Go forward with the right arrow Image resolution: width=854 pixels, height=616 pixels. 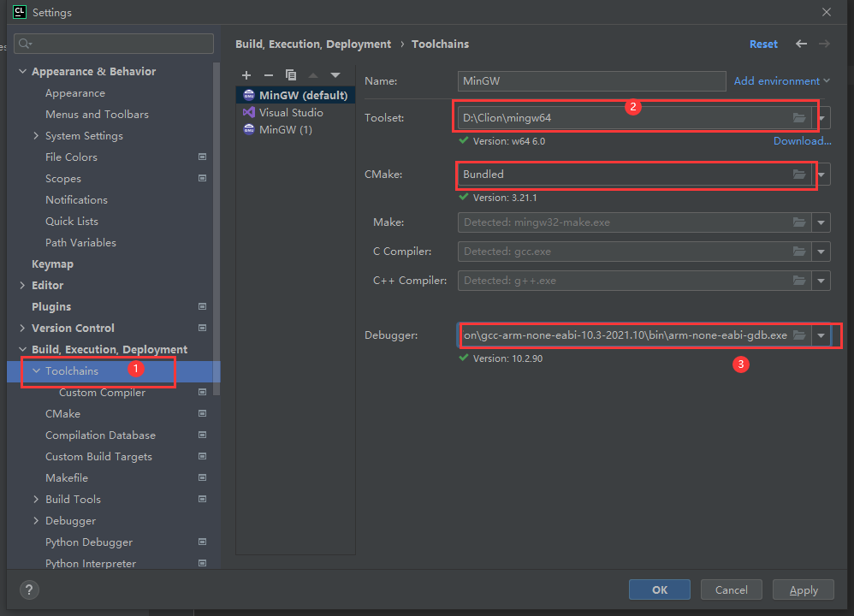tap(825, 44)
